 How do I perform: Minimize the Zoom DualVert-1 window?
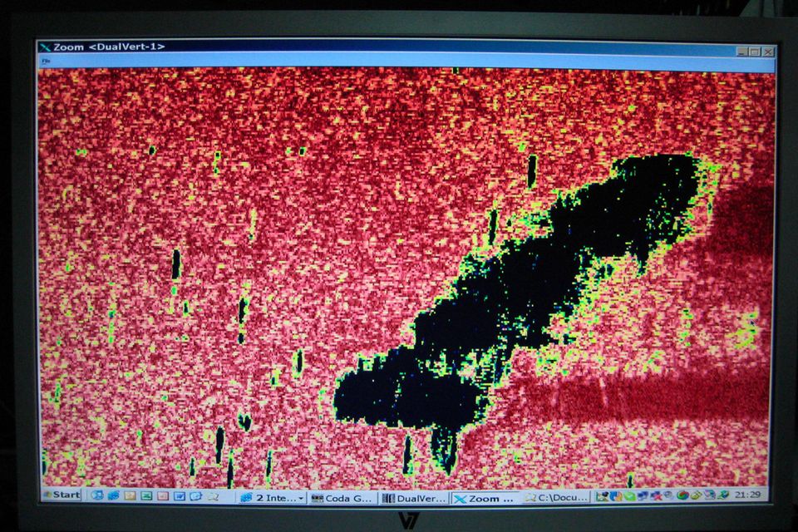click(x=742, y=52)
